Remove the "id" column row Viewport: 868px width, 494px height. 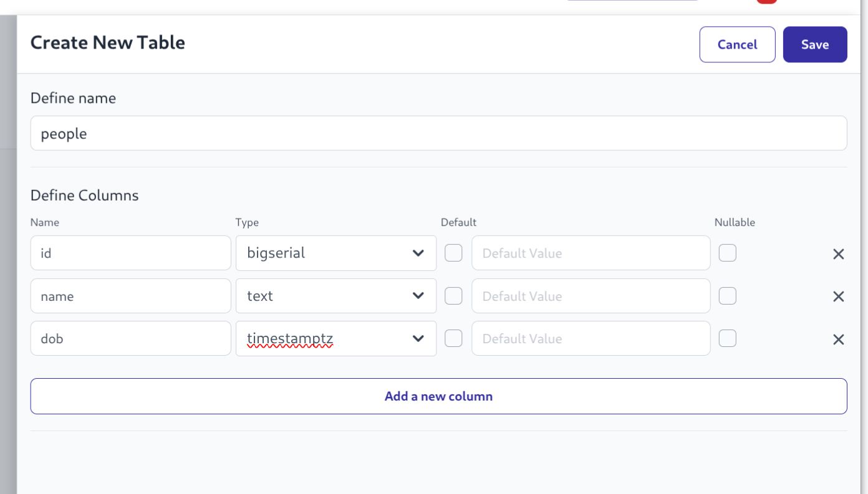[839, 254]
